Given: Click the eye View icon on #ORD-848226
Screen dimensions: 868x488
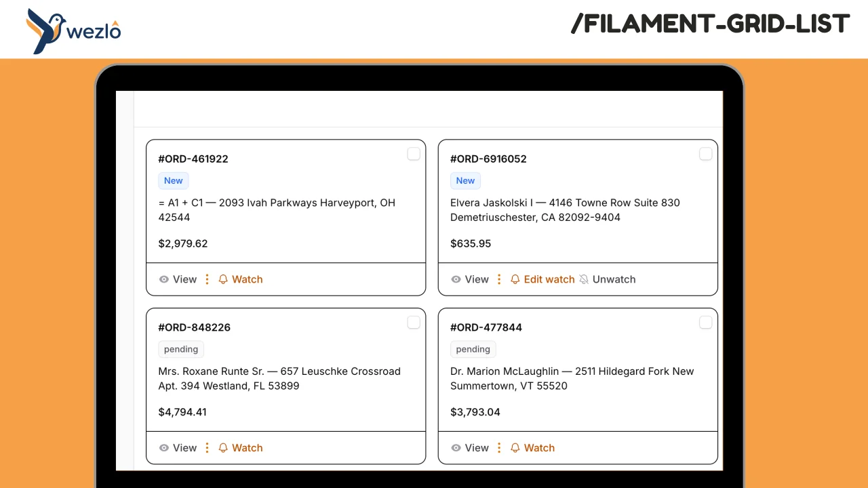Looking at the screenshot, I should tap(163, 447).
